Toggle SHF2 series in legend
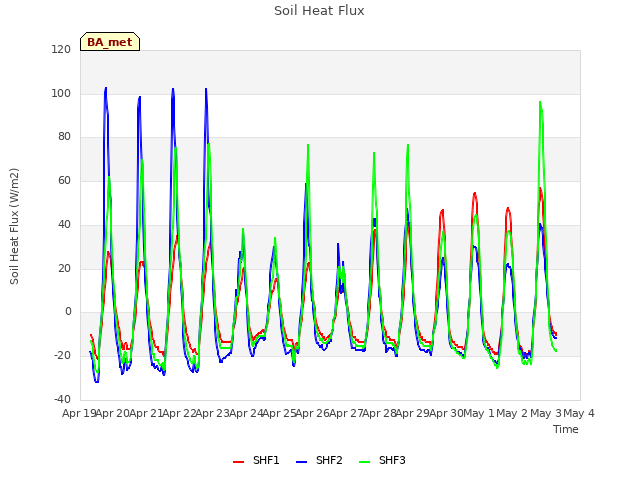 (319, 460)
